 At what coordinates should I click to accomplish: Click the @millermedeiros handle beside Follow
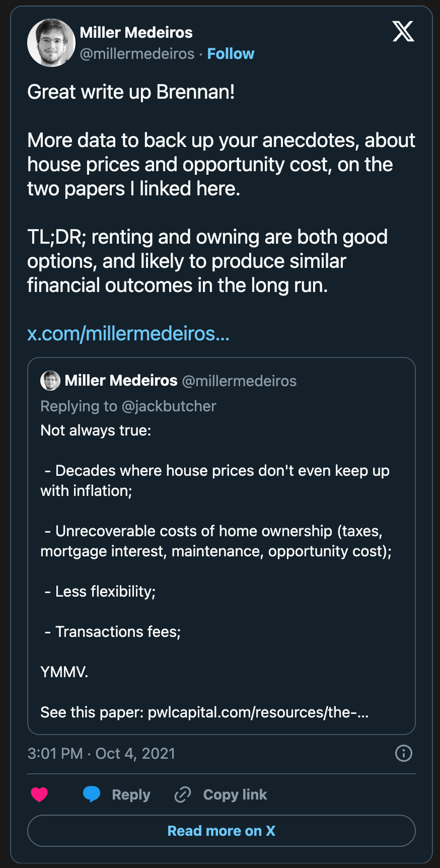137,54
